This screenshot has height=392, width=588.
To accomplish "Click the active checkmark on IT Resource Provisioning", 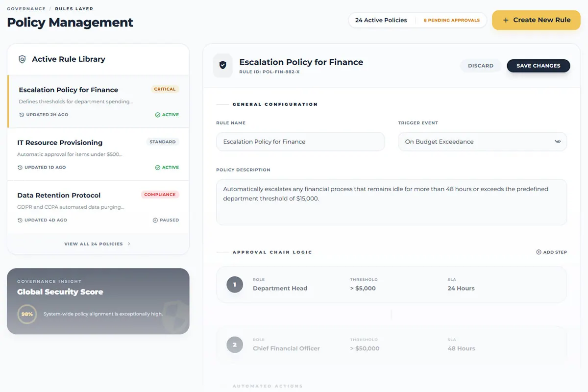I will pos(158,168).
